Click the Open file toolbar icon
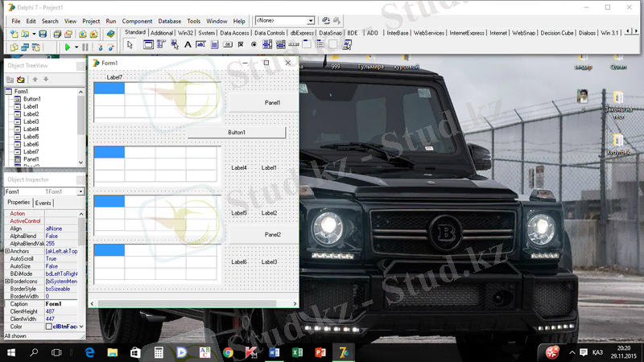The image size is (644, 362). [x=25, y=34]
